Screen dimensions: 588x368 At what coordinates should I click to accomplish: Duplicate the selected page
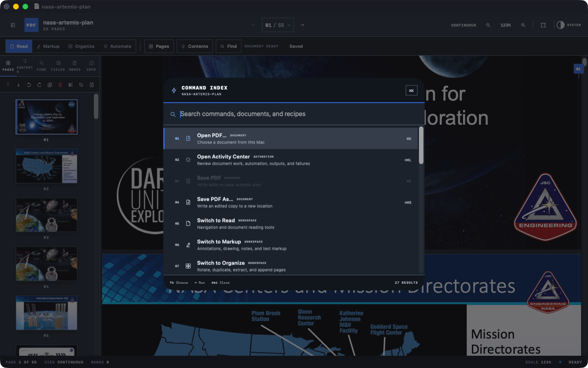[x=50, y=85]
